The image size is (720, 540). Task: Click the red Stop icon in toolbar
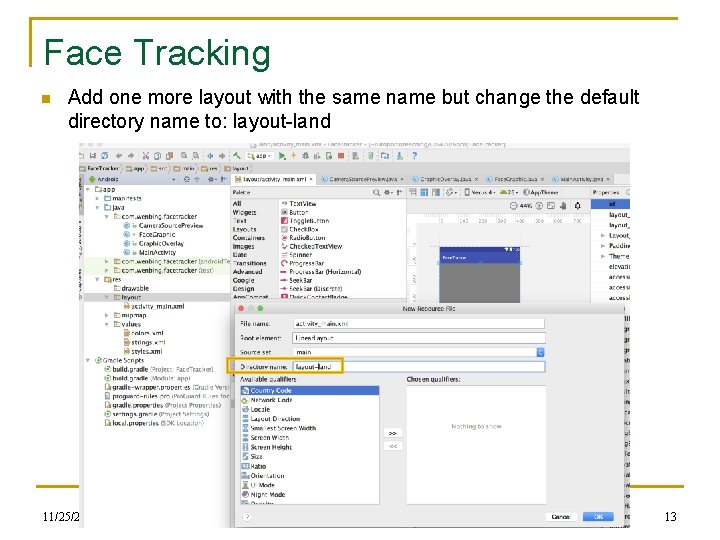[x=341, y=156]
